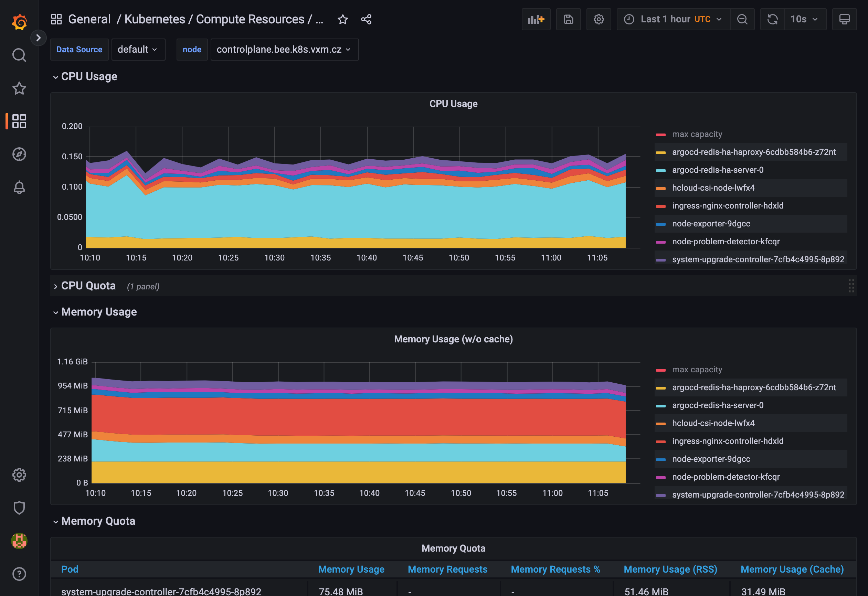Click the zoom out time range icon
The width and height of the screenshot is (868, 596).
click(x=742, y=19)
